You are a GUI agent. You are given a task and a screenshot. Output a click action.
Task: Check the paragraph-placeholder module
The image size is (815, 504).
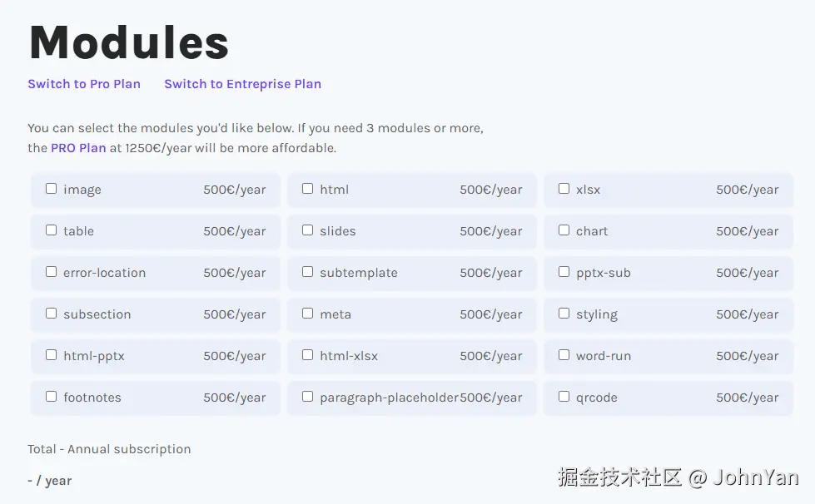tap(307, 397)
